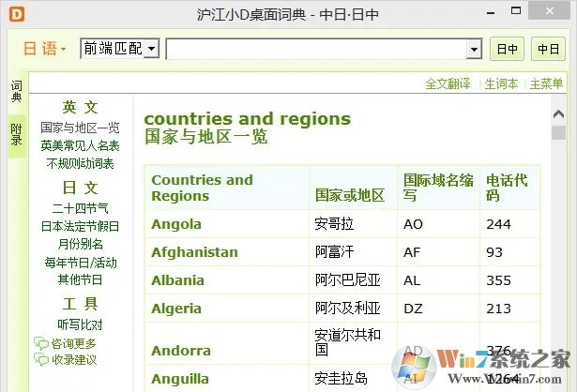
Task: Open the search history dropdown arrow
Action: tap(474, 49)
